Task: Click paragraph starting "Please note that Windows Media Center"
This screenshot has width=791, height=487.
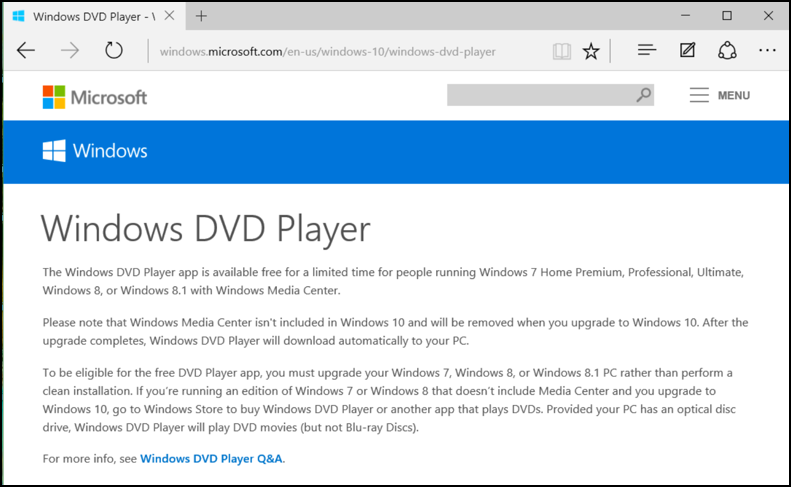Action: click(x=396, y=332)
